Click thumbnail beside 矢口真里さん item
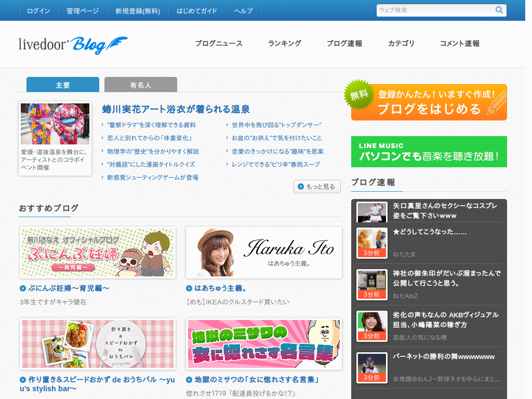 click(372, 212)
